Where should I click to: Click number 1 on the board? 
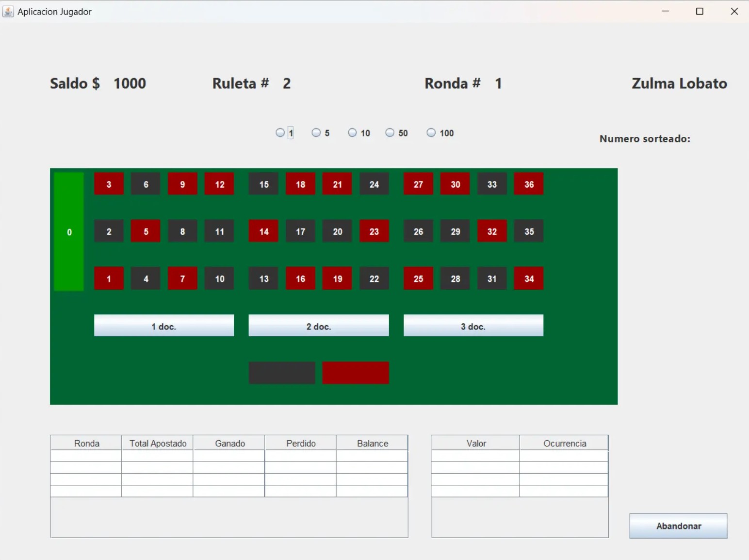click(109, 279)
